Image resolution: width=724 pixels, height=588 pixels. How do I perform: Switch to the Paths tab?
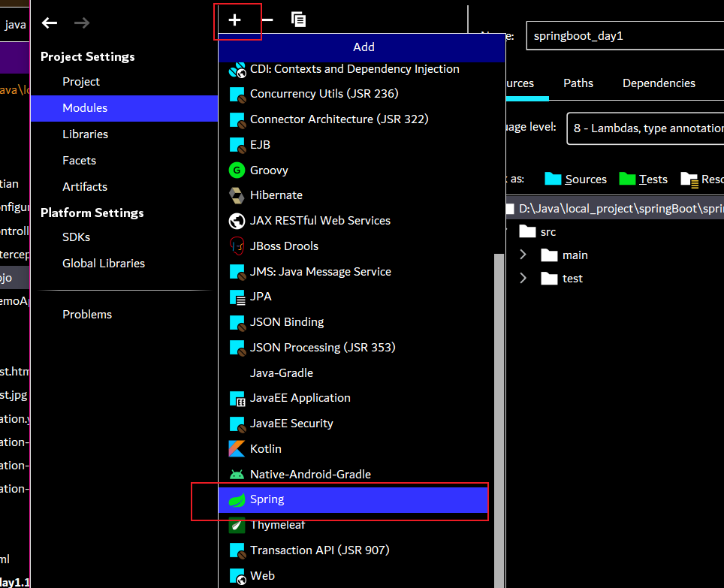tap(578, 83)
